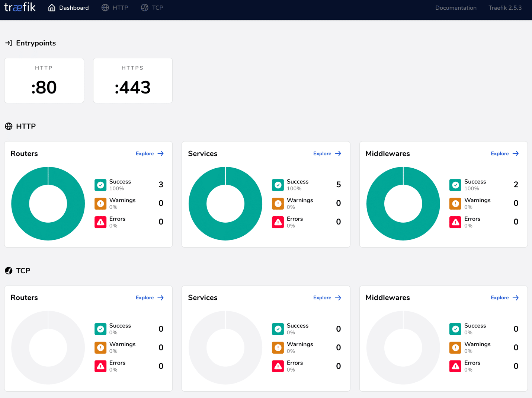The height and width of the screenshot is (398, 532).
Task: Click HTTP Middlewares success count 2
Action: 516,185
